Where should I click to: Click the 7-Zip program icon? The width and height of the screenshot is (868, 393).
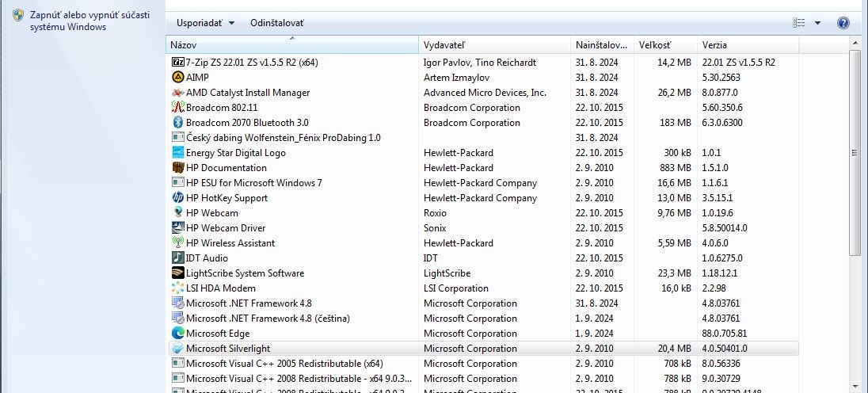178,62
